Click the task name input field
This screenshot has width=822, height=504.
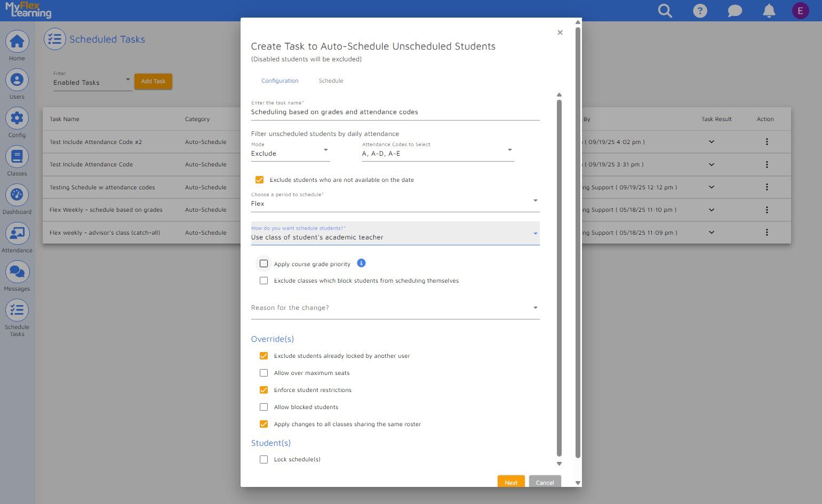(395, 112)
